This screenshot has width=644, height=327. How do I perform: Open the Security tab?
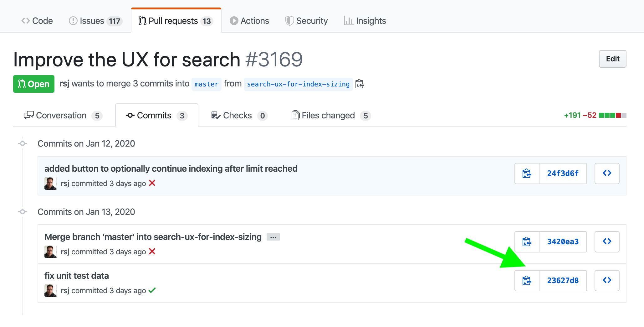click(306, 21)
